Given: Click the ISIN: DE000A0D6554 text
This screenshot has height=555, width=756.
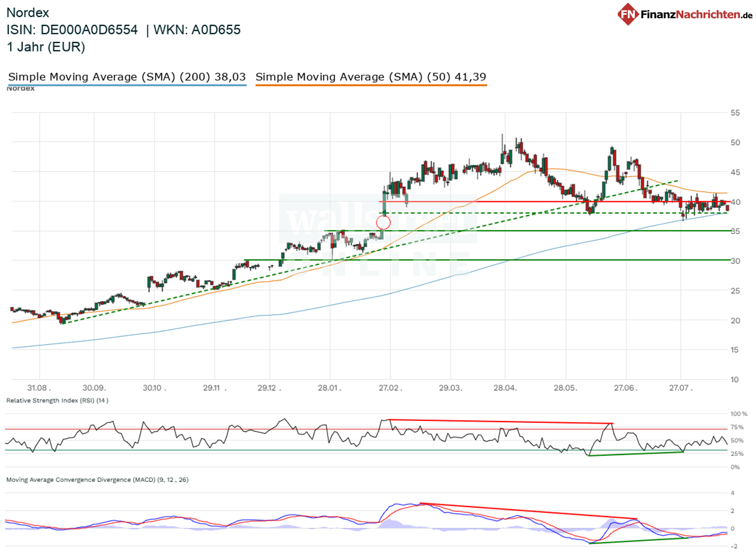Looking at the screenshot, I should point(72,30).
